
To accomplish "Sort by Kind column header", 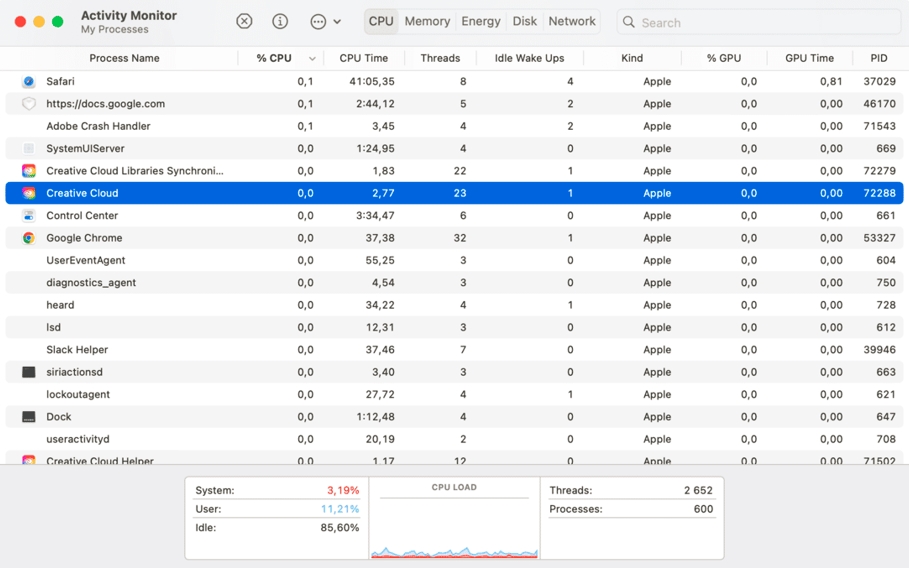I will point(632,58).
